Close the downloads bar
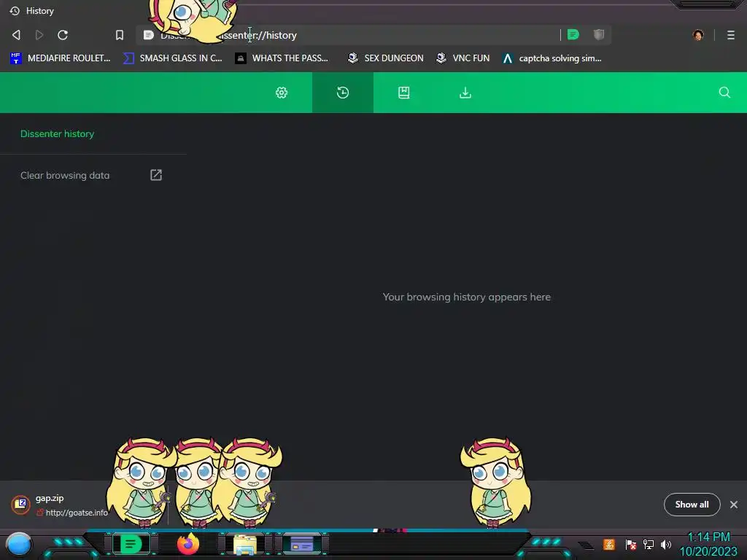The image size is (747, 560). pyautogui.click(x=734, y=505)
